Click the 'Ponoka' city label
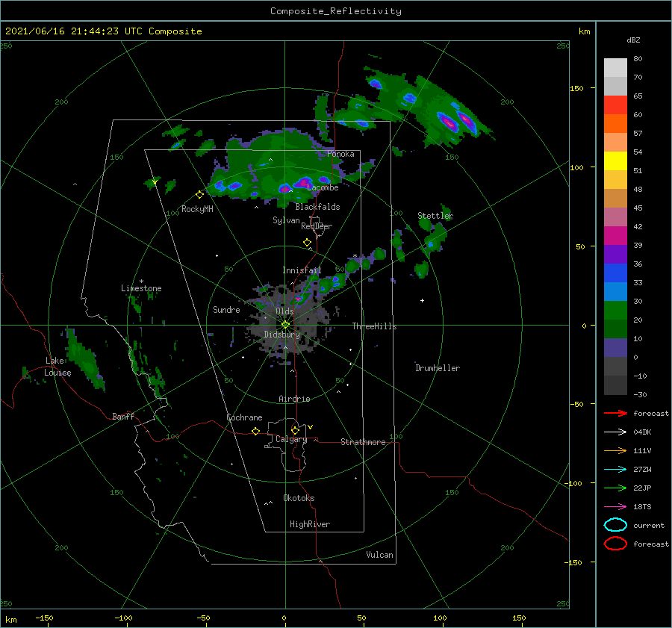 tap(340, 154)
